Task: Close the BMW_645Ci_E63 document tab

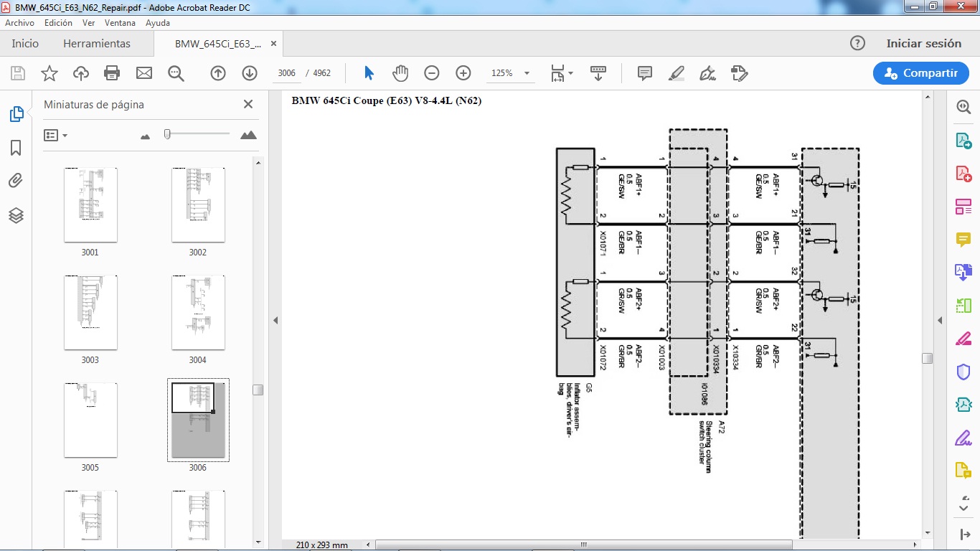Action: [x=273, y=44]
